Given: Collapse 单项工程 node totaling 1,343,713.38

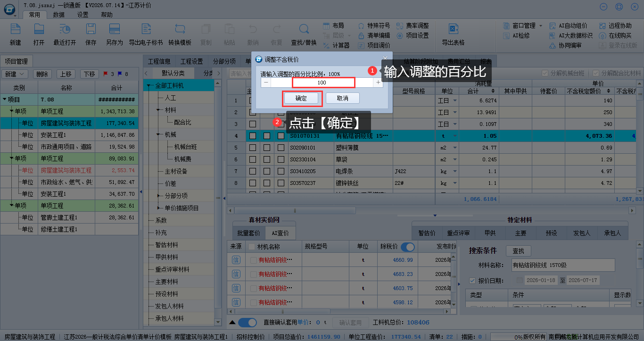Looking at the screenshot, I should [11, 111].
